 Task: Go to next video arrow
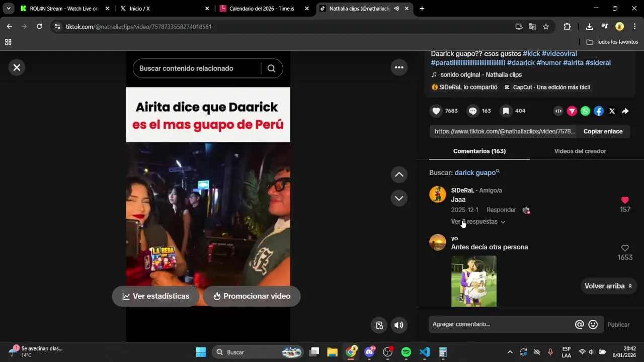pos(399,198)
